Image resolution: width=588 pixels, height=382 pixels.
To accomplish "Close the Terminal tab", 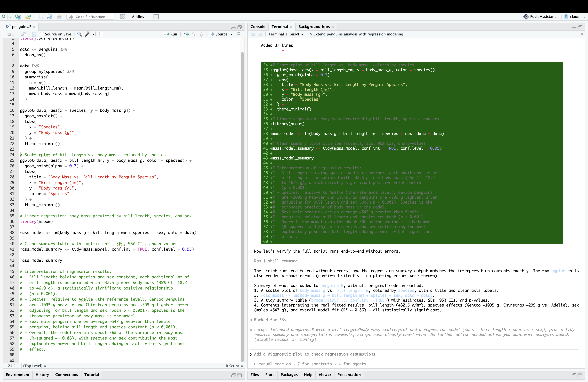I will click(291, 27).
